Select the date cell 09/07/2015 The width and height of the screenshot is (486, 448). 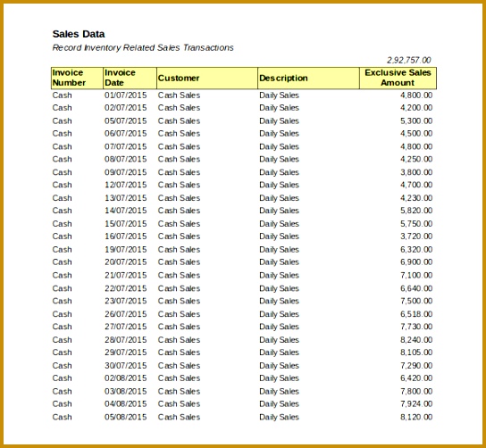click(x=126, y=172)
